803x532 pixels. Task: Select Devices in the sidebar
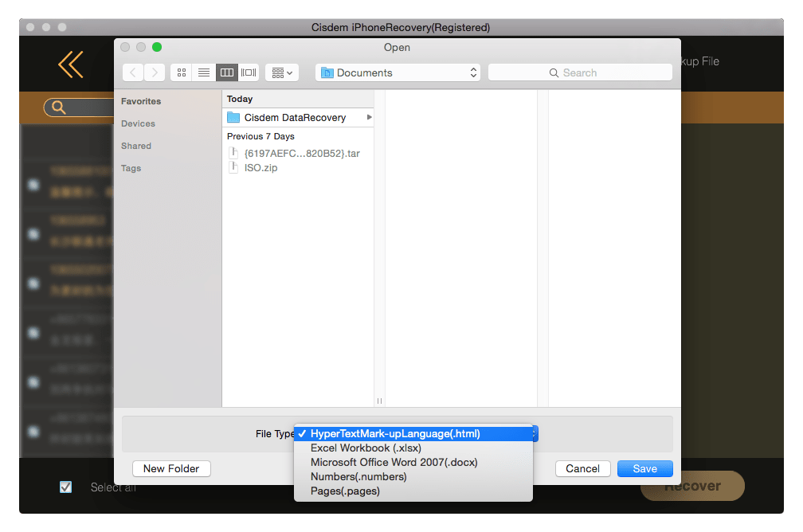click(x=138, y=123)
